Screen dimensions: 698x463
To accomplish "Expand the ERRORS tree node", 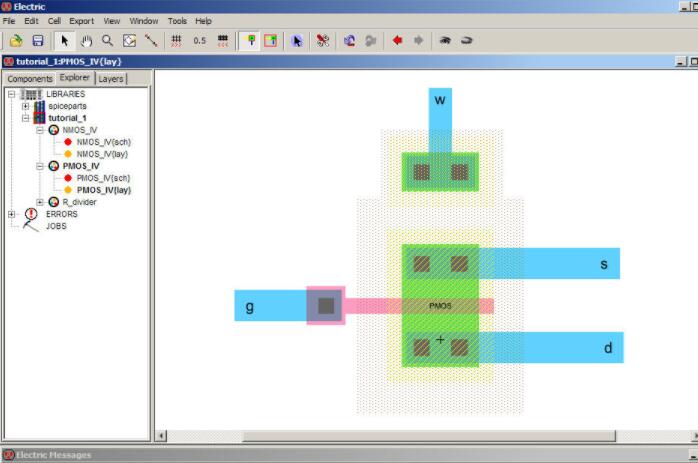I will coord(12,214).
